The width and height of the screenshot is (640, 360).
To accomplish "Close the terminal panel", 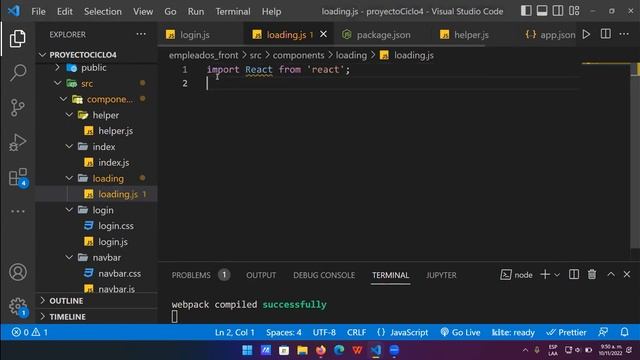I will coord(627,275).
